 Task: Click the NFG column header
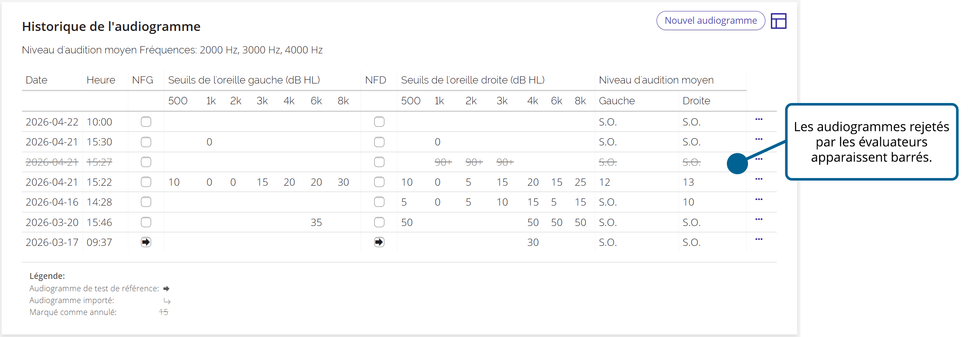coord(143,80)
